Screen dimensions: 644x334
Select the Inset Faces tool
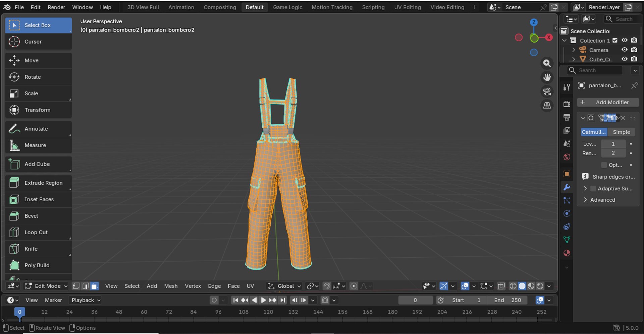(x=39, y=199)
